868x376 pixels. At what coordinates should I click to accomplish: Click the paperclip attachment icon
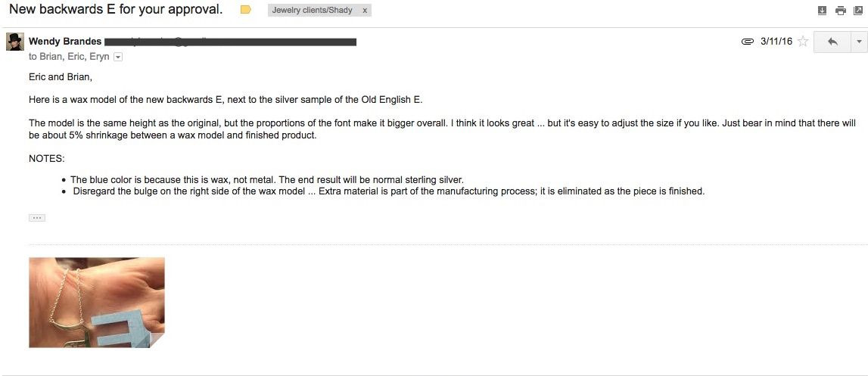point(748,42)
